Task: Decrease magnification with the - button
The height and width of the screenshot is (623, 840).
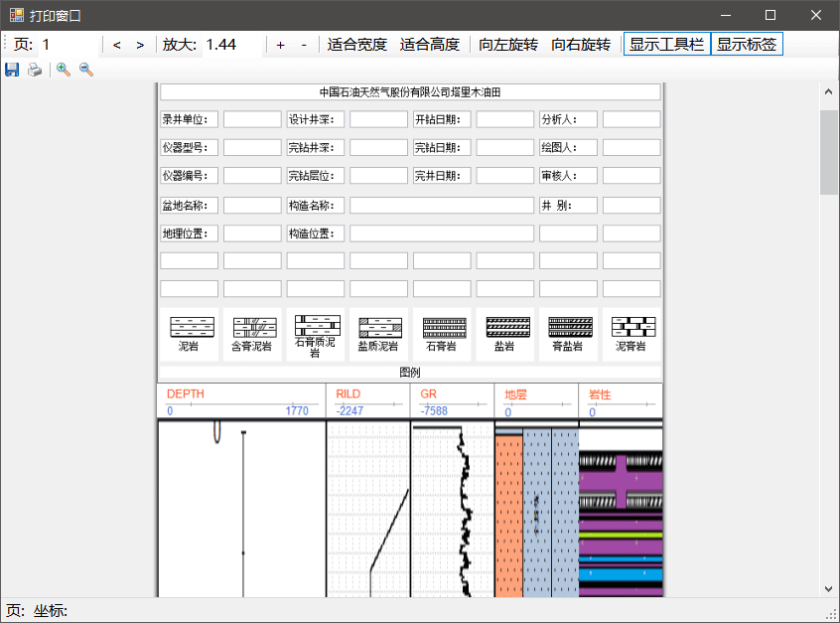Action: 304,45
